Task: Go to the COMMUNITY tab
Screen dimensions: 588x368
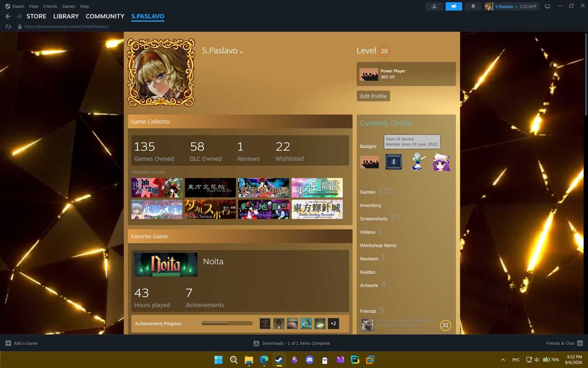Action: click(x=105, y=16)
